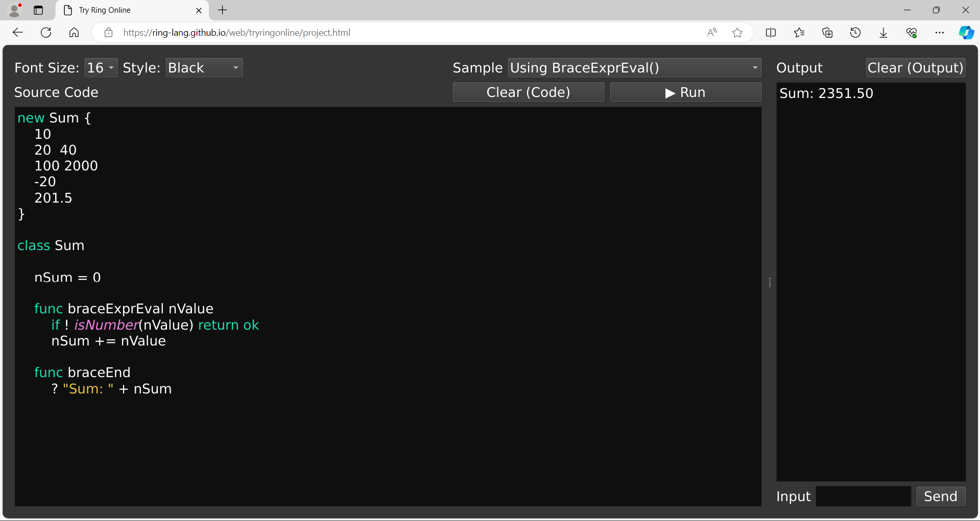Open a new browser tab
The height and width of the screenshot is (521, 980).
pyautogui.click(x=223, y=10)
